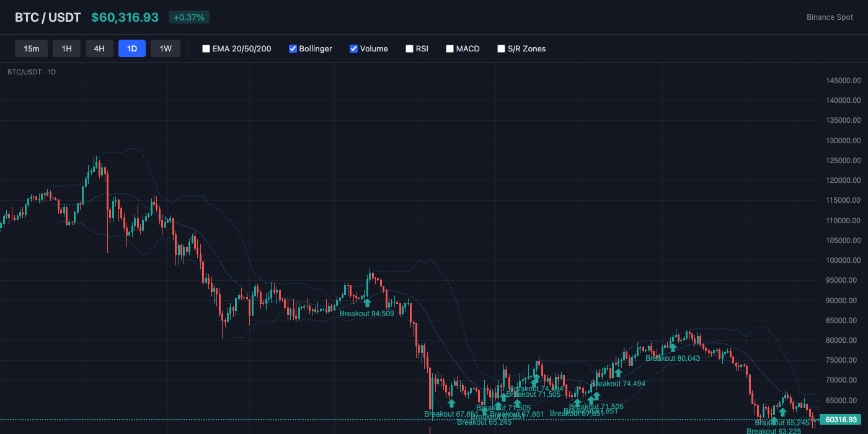Click the Breakout 94,509 arrow marker
868x434 pixels.
coord(367,303)
